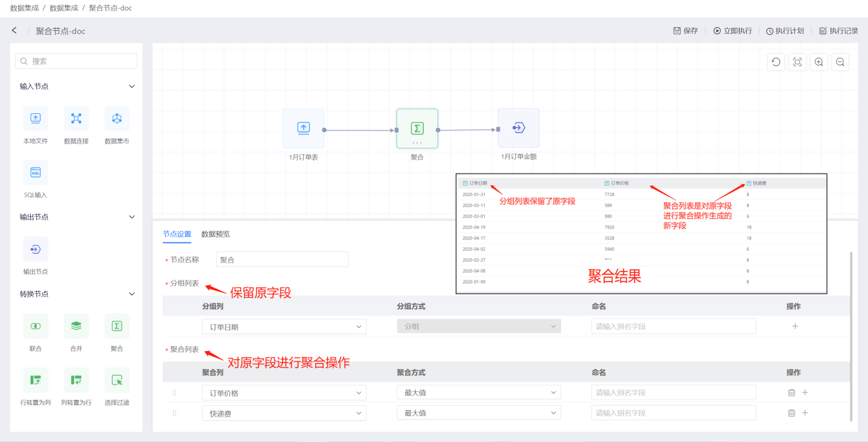Viewport: 868px width, 442px height.
Task: Select the 本地文件 input node icon
Action: click(36, 119)
